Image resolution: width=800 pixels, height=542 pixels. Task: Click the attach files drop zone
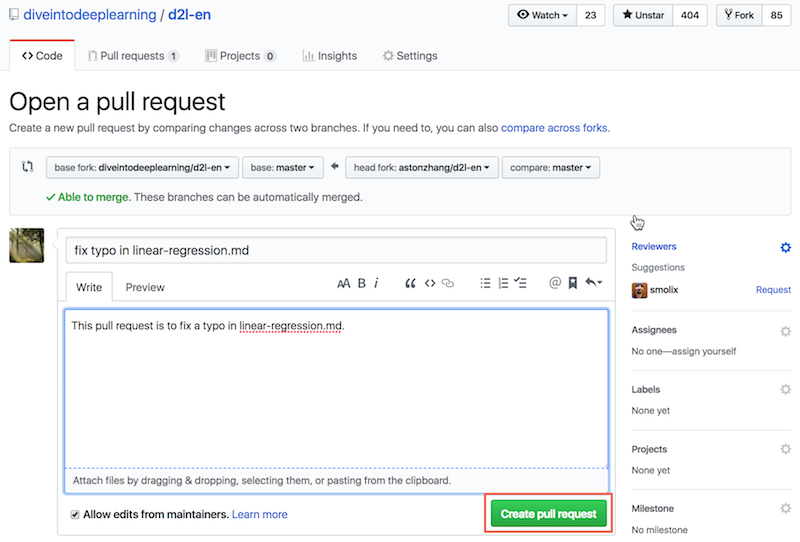tap(336, 481)
